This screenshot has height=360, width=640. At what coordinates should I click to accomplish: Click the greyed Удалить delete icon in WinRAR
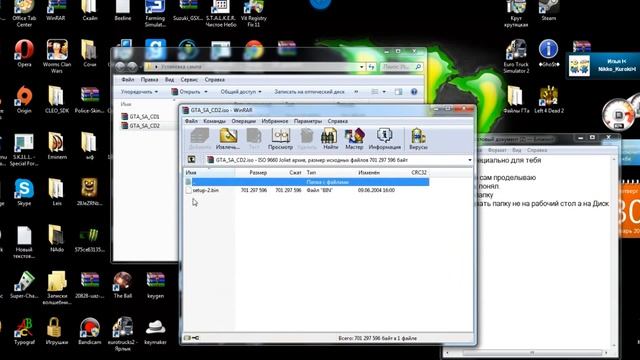coord(307,139)
